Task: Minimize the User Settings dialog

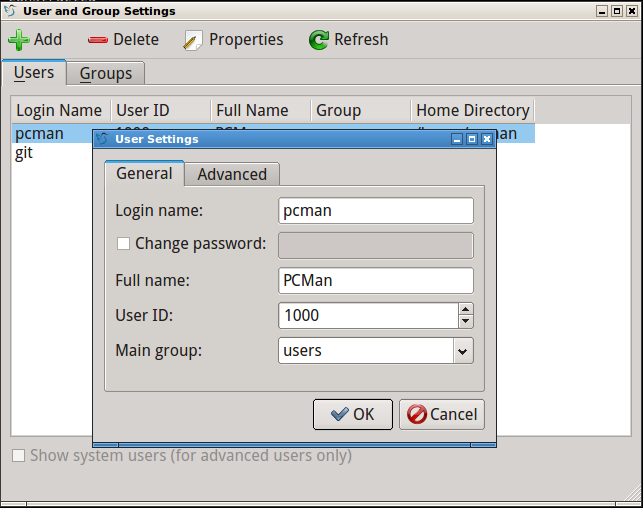Action: coord(457,139)
